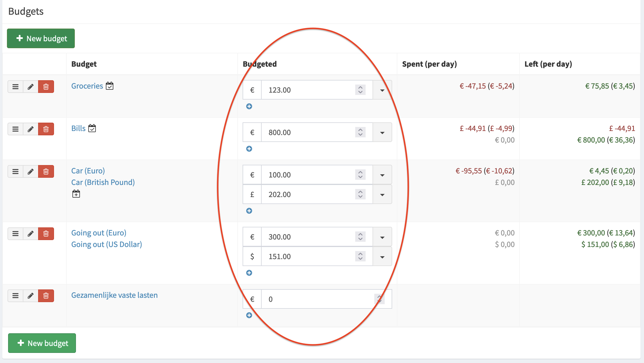Viewport: 644px width, 363px height.
Task: Click the calendar icon next to Groceries
Action: pyautogui.click(x=110, y=86)
